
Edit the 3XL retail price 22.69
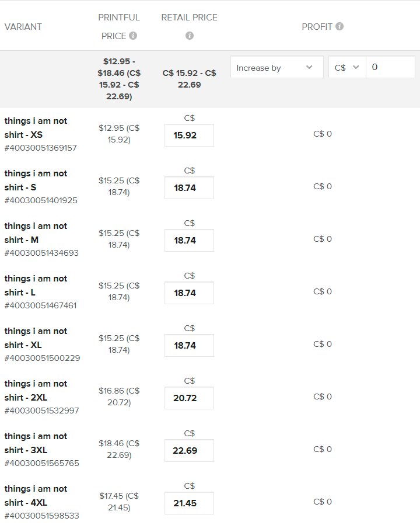[x=189, y=451]
